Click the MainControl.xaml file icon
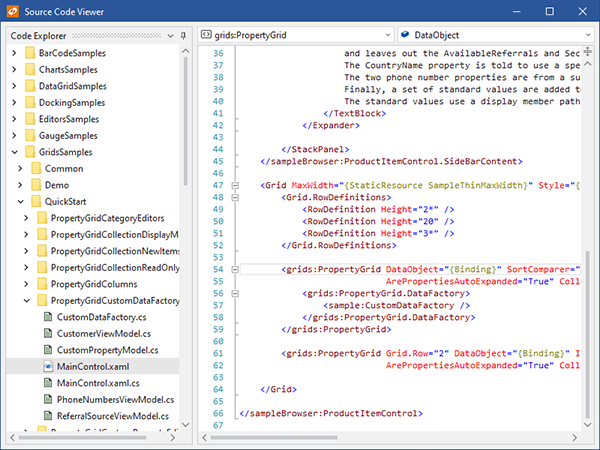600x450 pixels. tap(48, 366)
